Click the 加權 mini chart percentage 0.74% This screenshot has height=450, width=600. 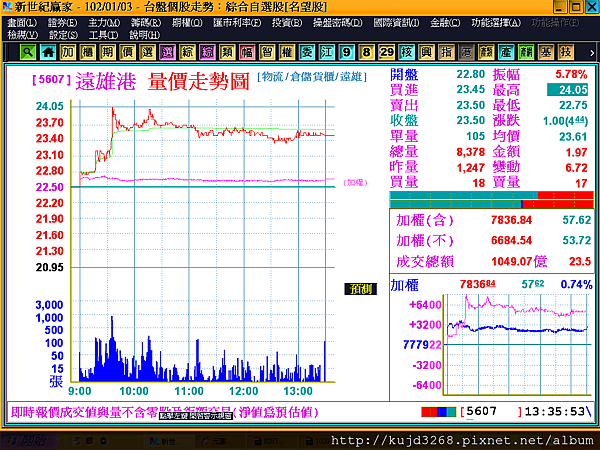pos(576,284)
